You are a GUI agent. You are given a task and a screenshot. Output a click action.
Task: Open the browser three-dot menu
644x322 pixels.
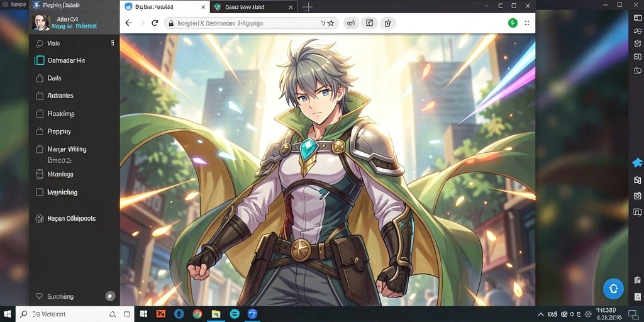528,23
